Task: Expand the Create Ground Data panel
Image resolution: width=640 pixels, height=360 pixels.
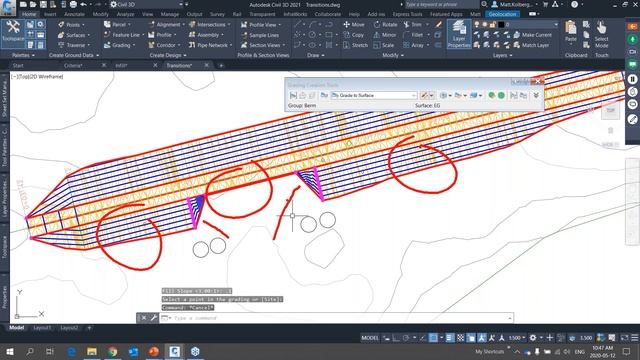Action: [x=74, y=55]
